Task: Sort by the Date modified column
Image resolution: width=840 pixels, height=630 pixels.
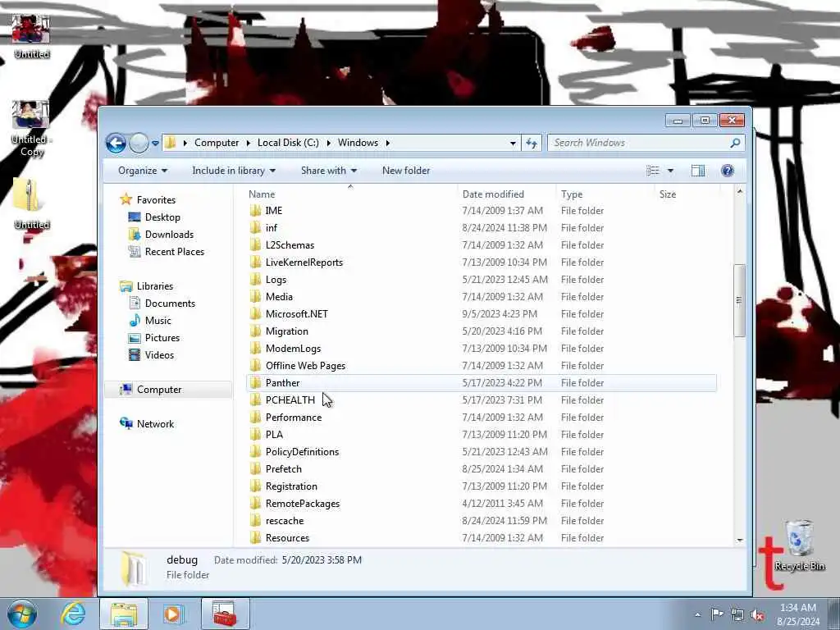Action: pyautogui.click(x=493, y=194)
